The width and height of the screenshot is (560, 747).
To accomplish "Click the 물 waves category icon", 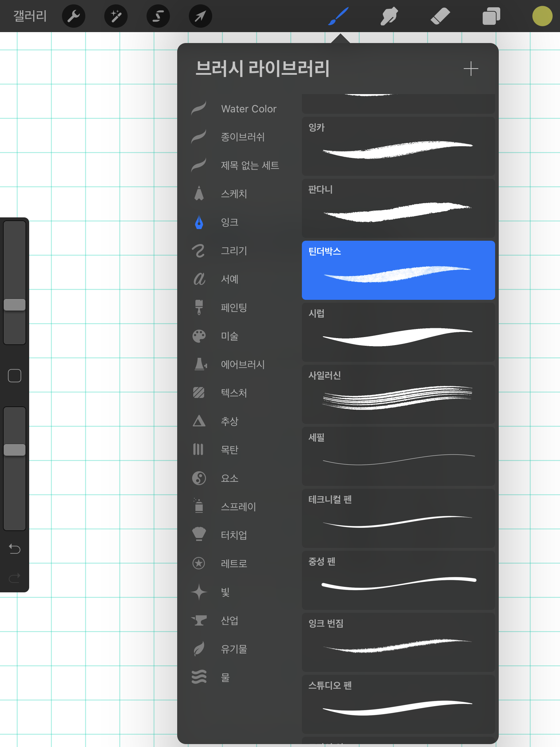I will click(199, 677).
